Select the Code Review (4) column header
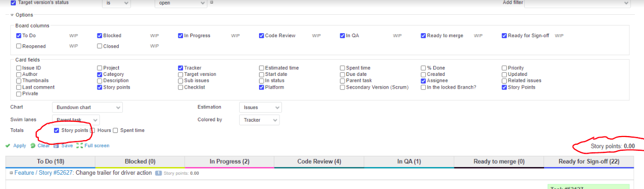Image resolution: width=644 pixels, height=189 pixels. [x=319, y=161]
